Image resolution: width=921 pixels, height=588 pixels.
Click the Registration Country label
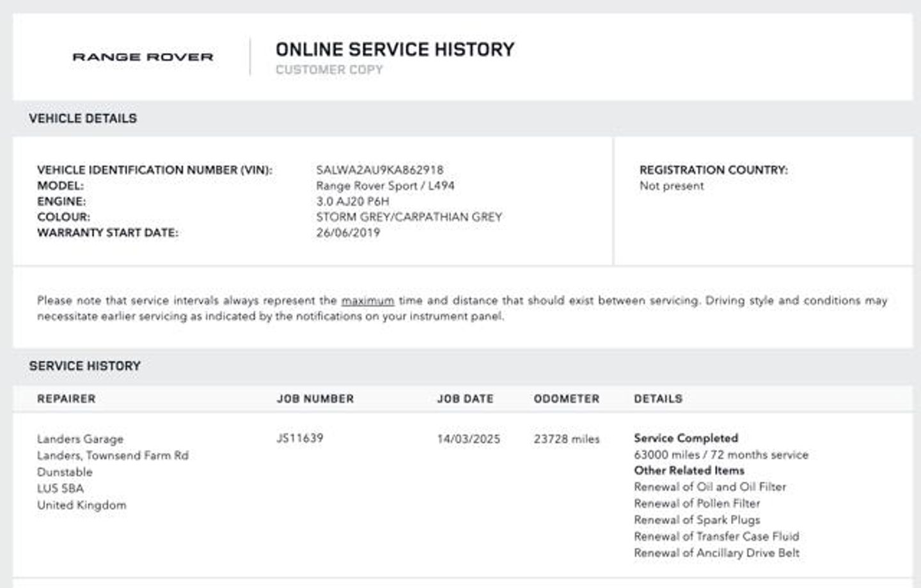(x=713, y=170)
